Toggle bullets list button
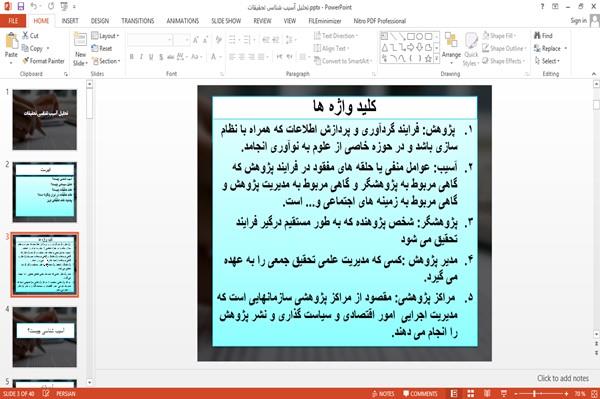 232,40
